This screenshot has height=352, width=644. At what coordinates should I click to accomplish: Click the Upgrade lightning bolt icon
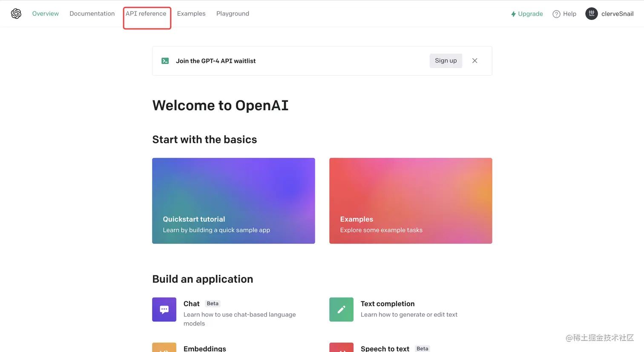tap(513, 14)
